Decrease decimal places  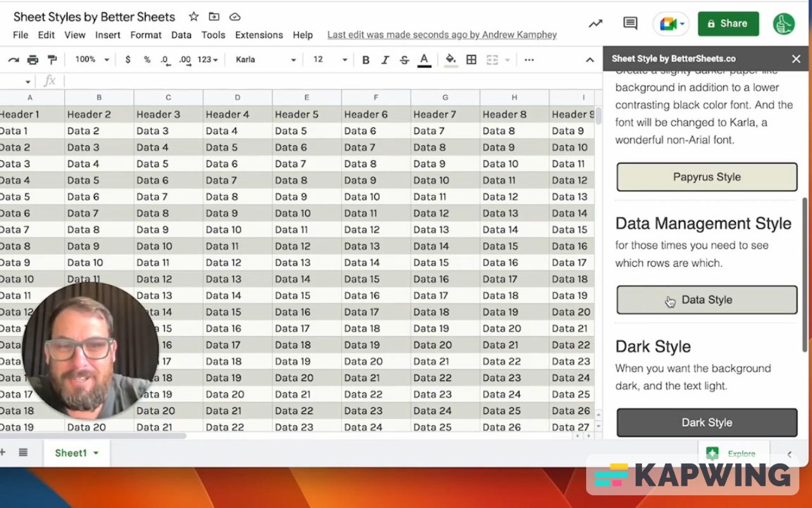coord(165,60)
